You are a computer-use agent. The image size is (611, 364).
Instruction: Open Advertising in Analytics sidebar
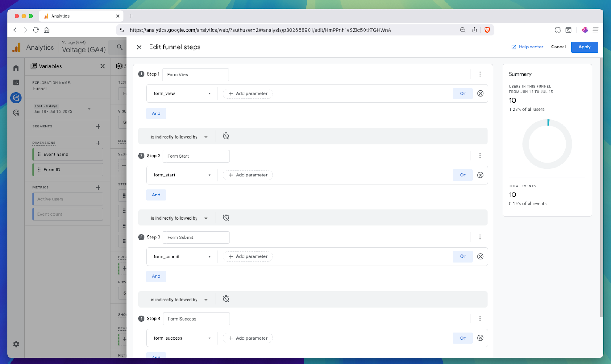pos(16,113)
